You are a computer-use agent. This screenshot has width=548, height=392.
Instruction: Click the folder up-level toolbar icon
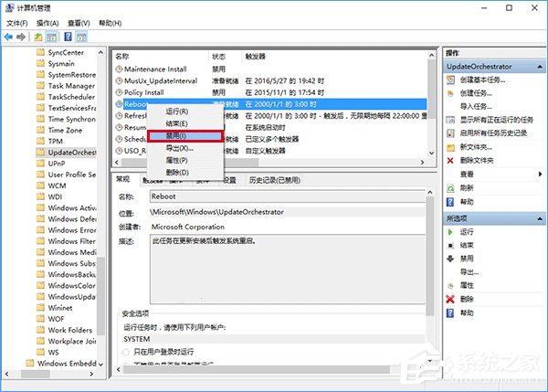(x=40, y=37)
